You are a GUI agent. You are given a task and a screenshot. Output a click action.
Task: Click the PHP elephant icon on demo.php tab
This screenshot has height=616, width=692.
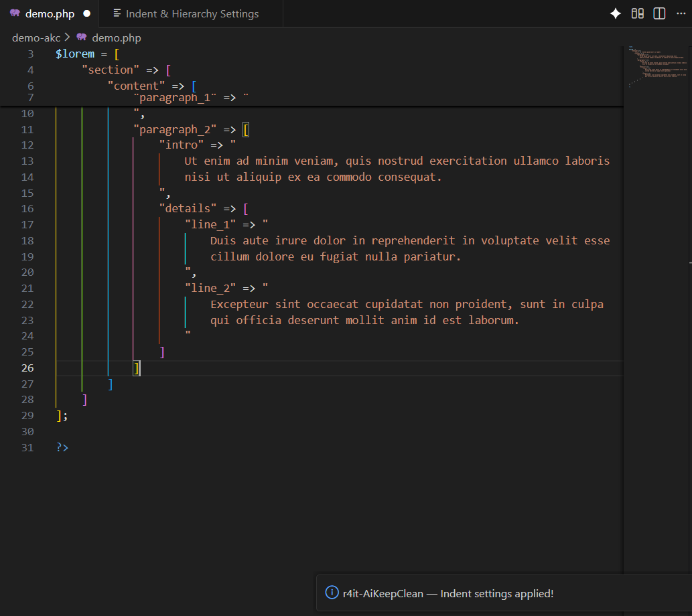pos(15,13)
